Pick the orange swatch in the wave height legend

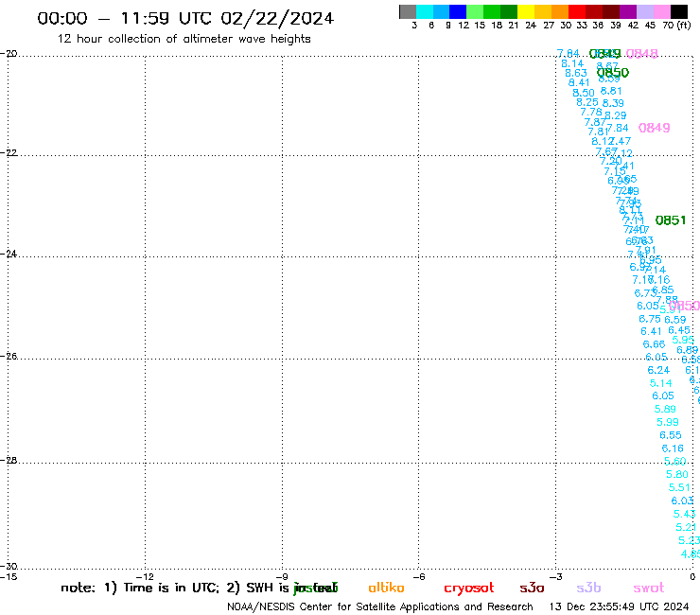pyautogui.click(x=559, y=11)
